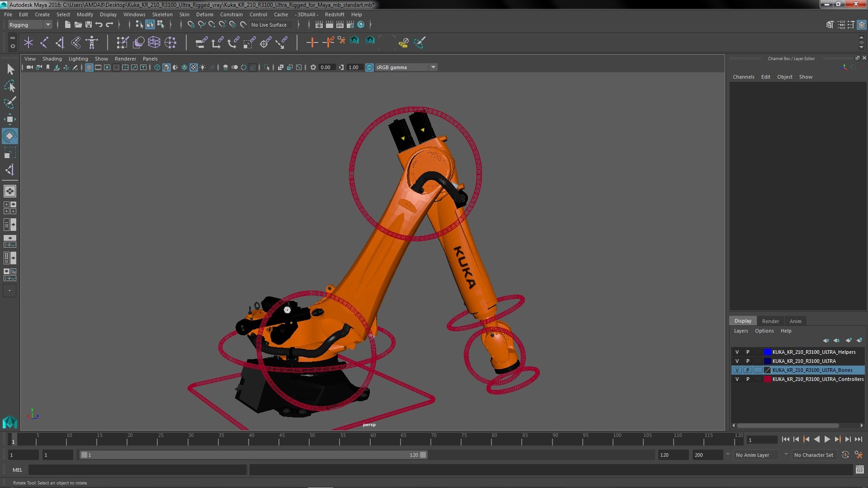Activate the Rotate tool in toolbox
The image size is (868, 488).
click(10, 136)
